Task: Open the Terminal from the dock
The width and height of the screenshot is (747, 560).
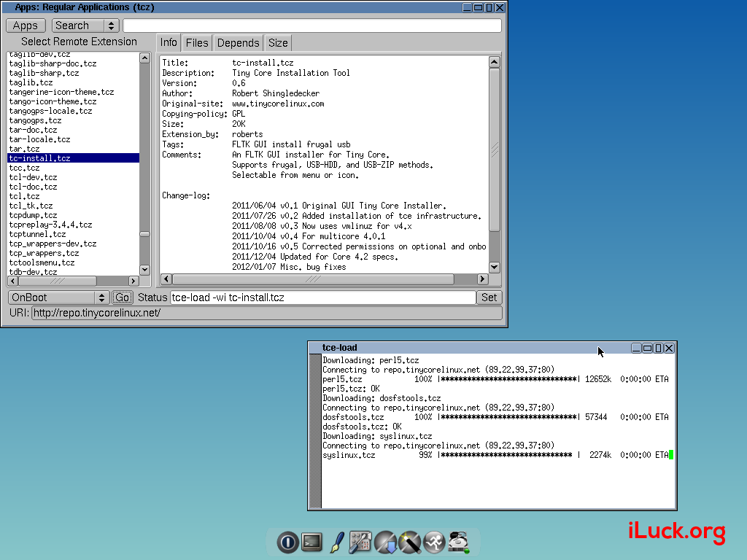Action: pos(312,542)
